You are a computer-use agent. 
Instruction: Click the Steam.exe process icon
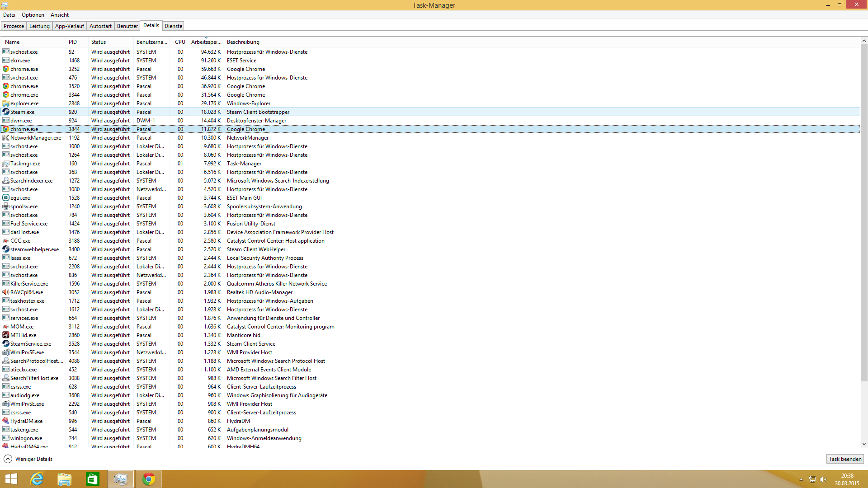(6, 112)
